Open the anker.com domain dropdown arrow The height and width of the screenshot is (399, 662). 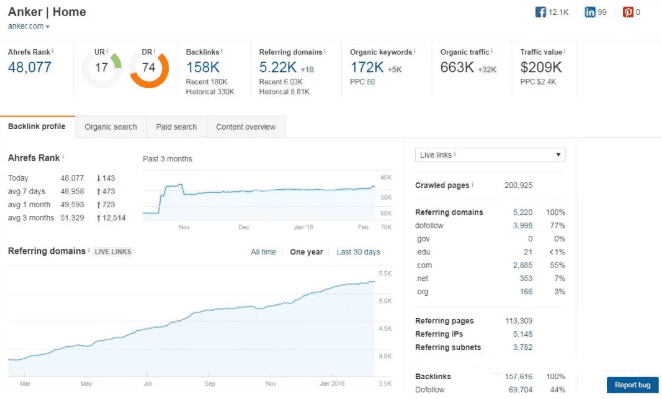click(48, 27)
